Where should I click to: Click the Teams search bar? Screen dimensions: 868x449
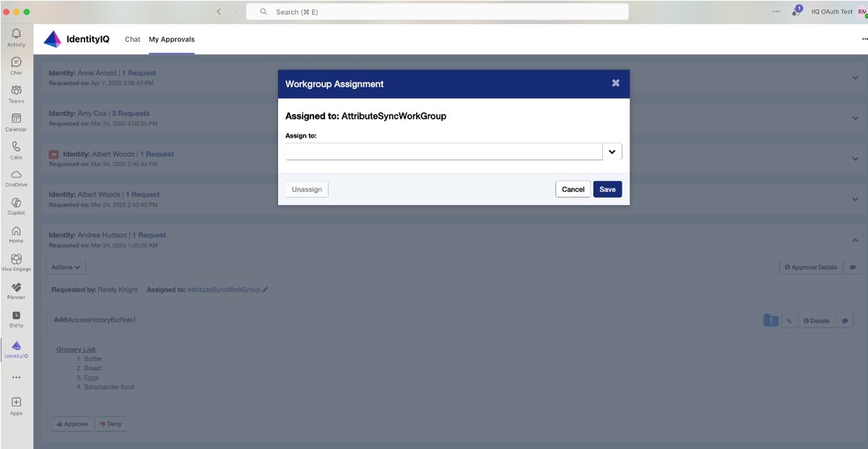coord(437,12)
